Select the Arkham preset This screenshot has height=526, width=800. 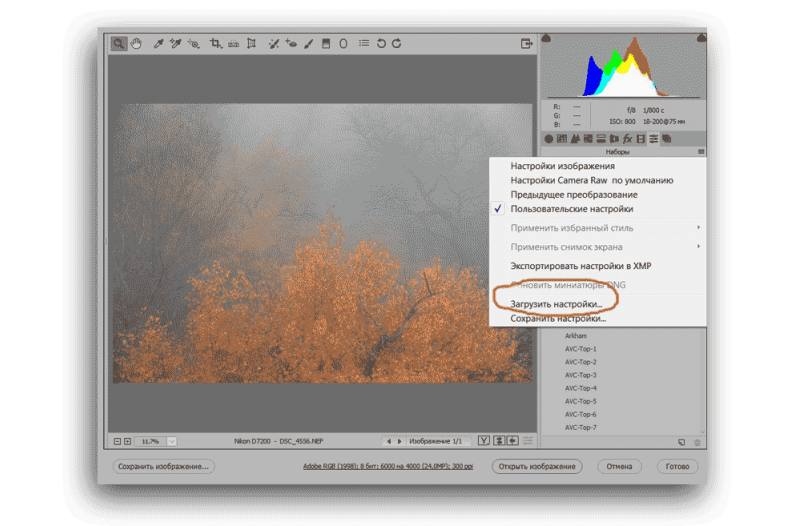coord(576,336)
